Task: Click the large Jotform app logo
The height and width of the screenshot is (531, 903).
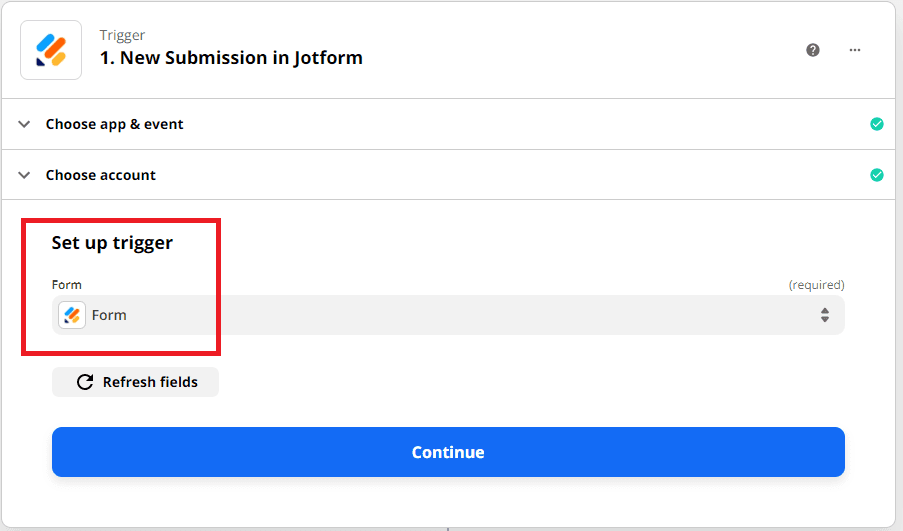Action: tap(51, 49)
